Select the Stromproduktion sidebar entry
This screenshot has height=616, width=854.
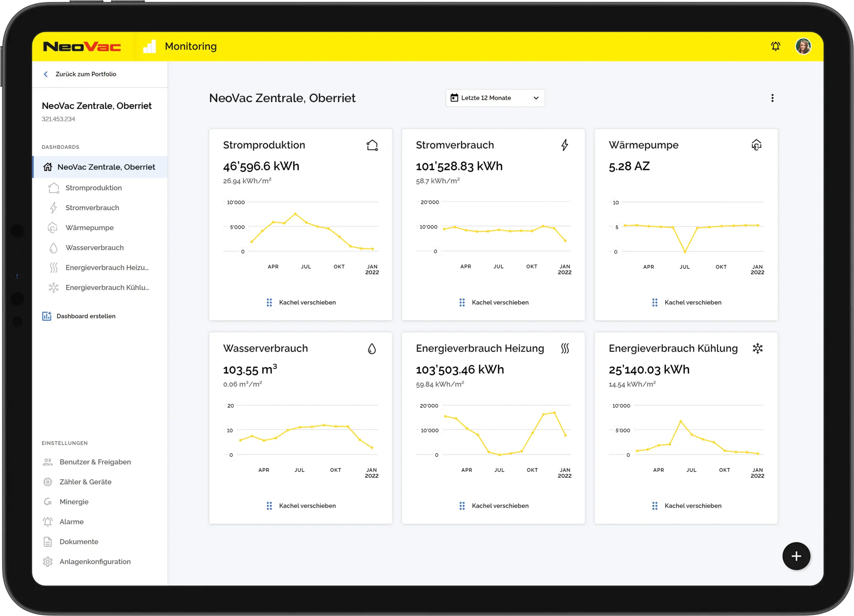click(x=93, y=188)
